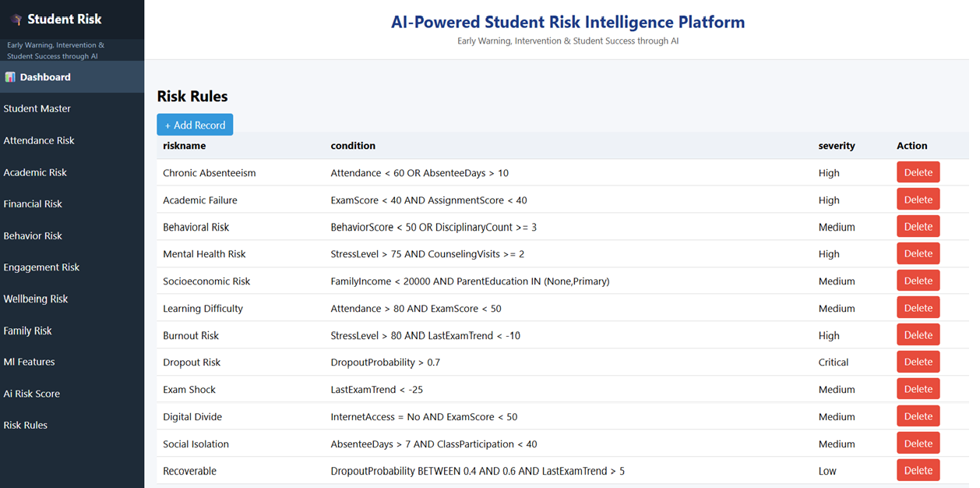The width and height of the screenshot is (980, 488).
Task: Open the Academic Risk section
Action: tap(35, 172)
